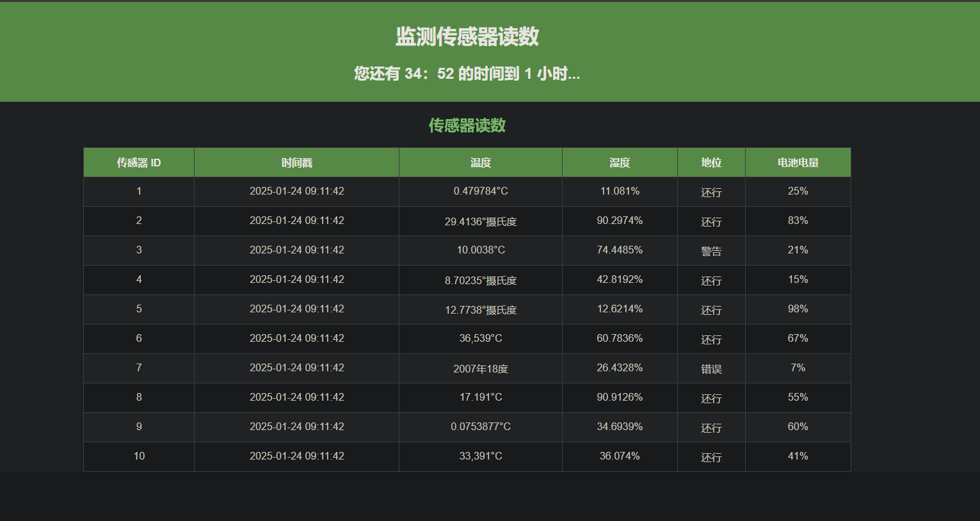Select the 警告 status for sensor 3
This screenshot has width=980, height=521.
click(711, 251)
